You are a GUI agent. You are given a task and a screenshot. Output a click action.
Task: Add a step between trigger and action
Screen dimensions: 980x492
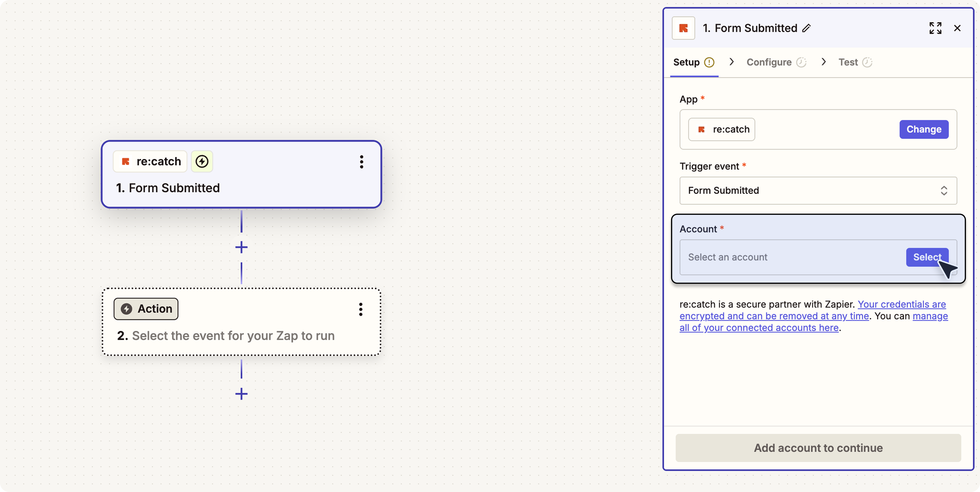point(241,247)
